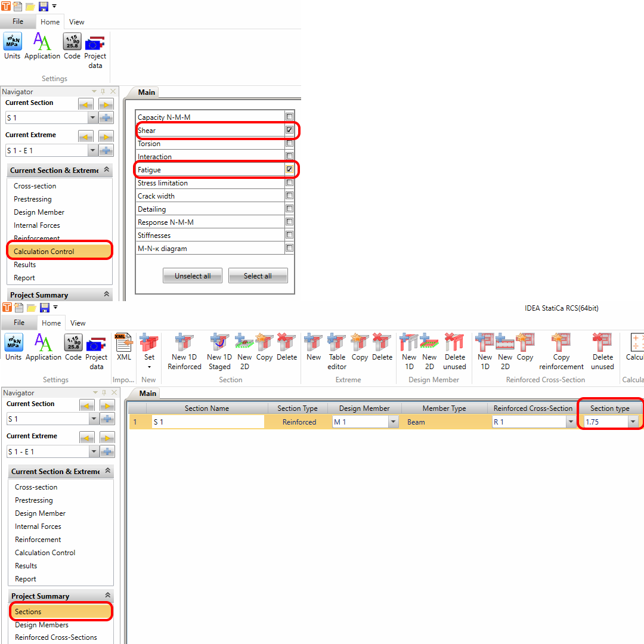Select the highlighted Calculation Control navigator item
The height and width of the screenshot is (644, 644).
click(60, 252)
